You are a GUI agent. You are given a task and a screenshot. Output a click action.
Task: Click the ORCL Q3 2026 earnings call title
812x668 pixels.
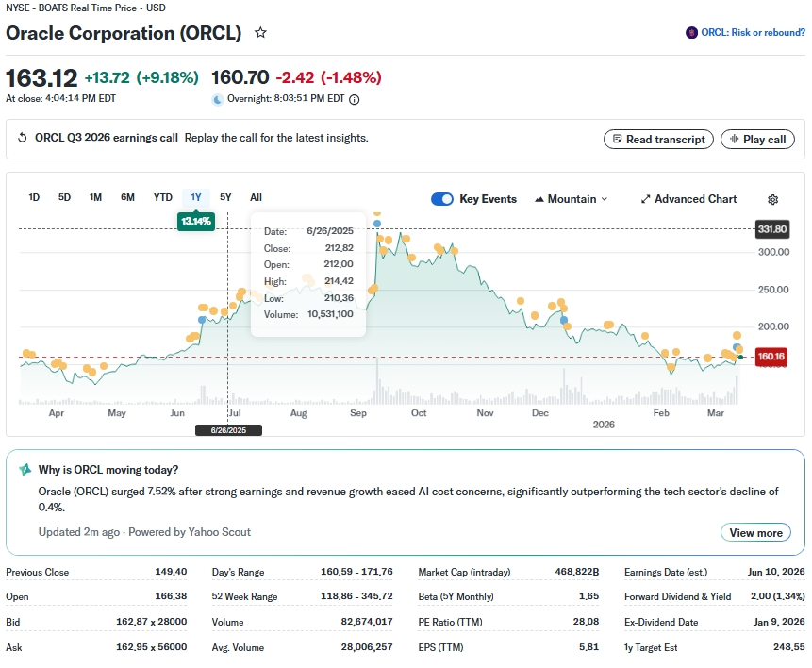[107, 138]
